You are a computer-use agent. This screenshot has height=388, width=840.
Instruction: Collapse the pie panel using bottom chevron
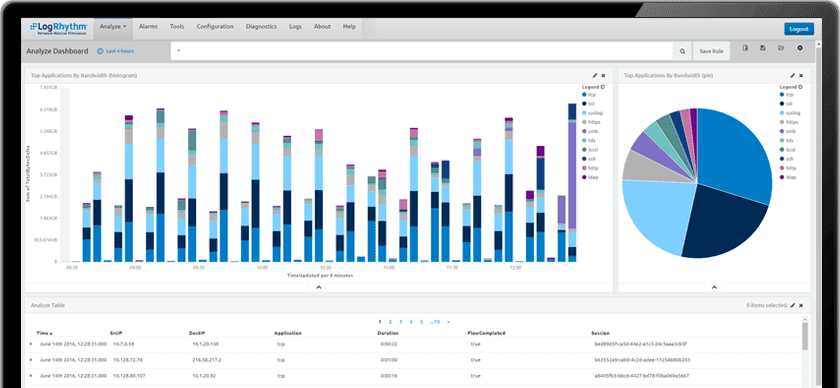click(x=714, y=287)
